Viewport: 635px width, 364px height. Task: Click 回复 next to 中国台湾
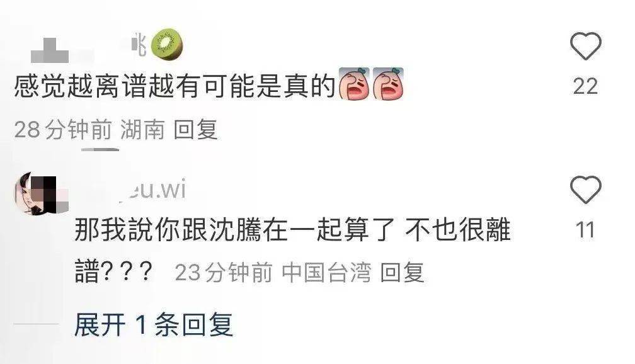402,272
